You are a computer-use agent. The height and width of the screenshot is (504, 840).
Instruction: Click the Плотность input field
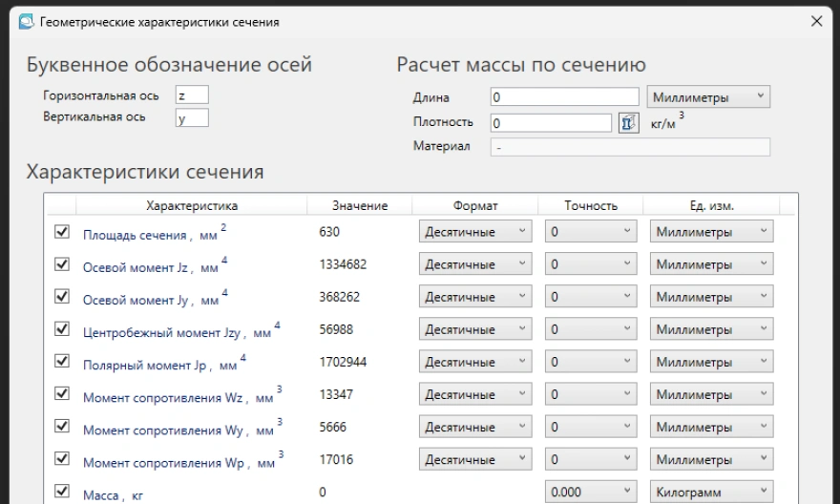click(x=550, y=122)
